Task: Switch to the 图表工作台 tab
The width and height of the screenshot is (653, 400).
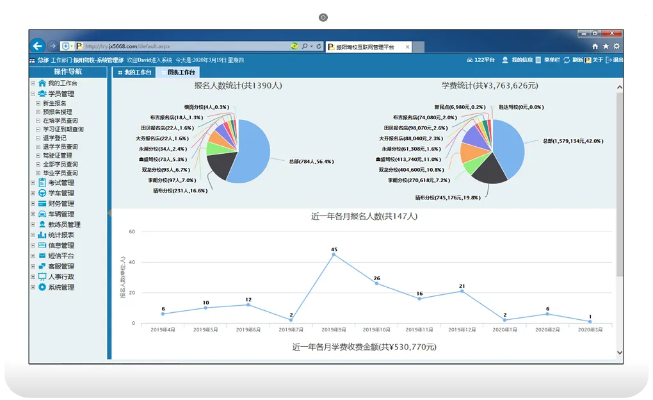Action: [178, 72]
